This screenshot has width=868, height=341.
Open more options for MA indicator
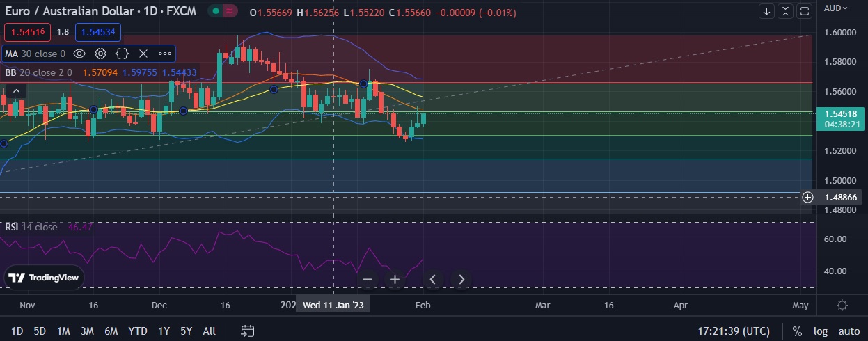(165, 54)
